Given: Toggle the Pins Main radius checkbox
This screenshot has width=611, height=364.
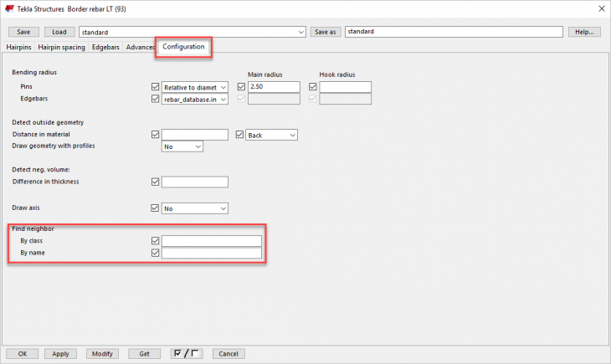Looking at the screenshot, I should [241, 86].
